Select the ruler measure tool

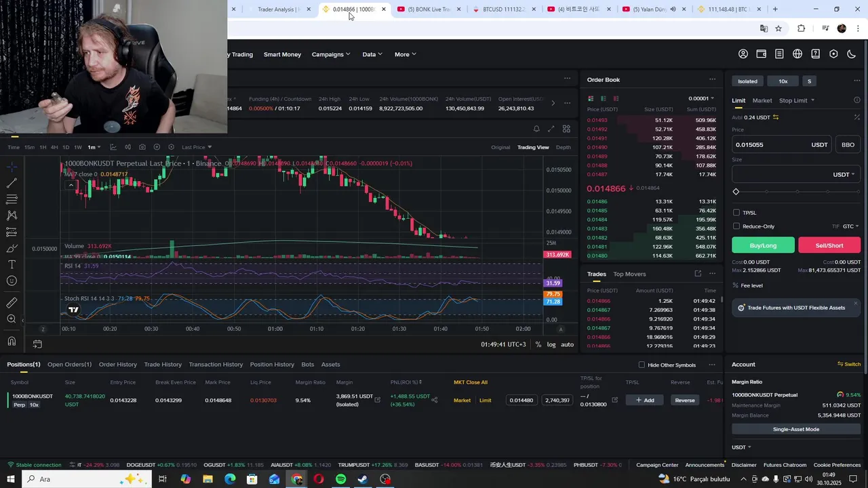pyautogui.click(x=12, y=303)
